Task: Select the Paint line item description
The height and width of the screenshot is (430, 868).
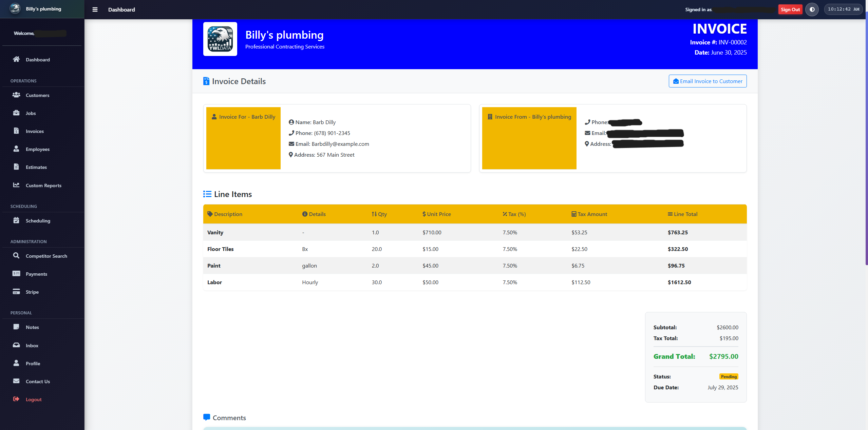Action: 214,266
